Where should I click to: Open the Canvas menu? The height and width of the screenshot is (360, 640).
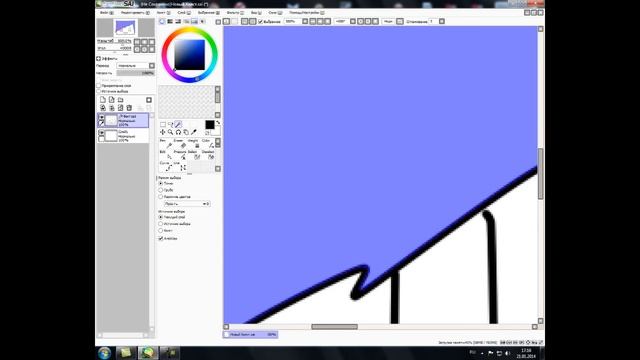(163, 13)
